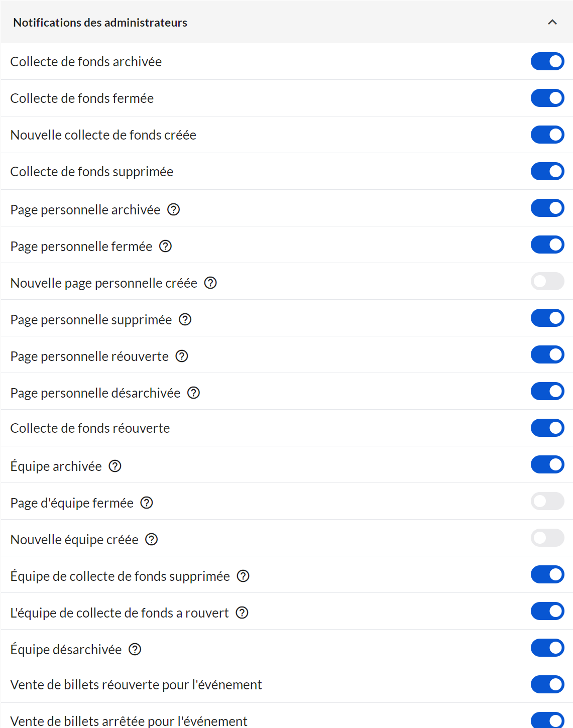Collapse the Notifications des administrateurs section
The width and height of the screenshot is (573, 728).
pos(552,22)
